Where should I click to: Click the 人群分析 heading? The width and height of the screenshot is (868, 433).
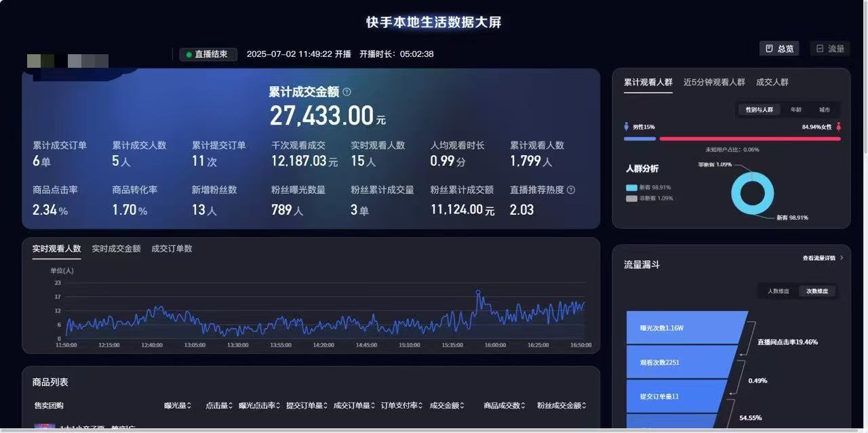pyautogui.click(x=642, y=169)
